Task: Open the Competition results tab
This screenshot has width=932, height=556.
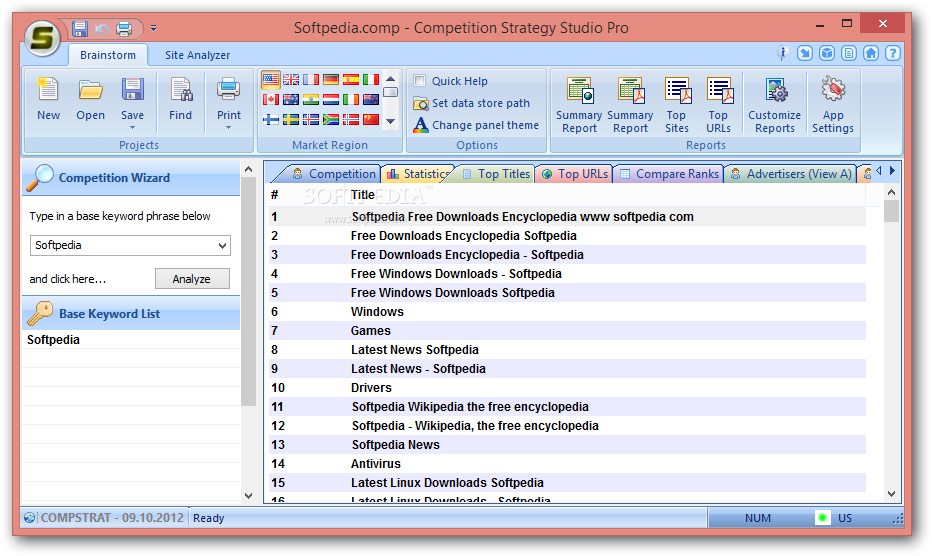Action: point(334,174)
